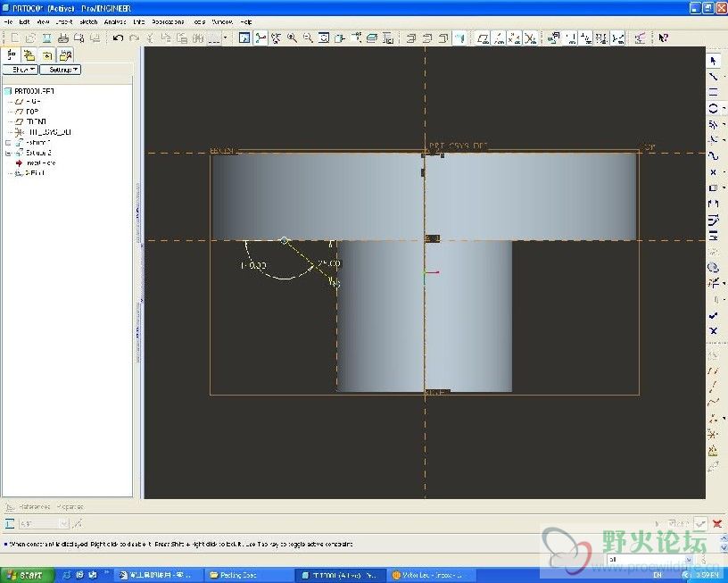This screenshot has height=583, width=728.
Task: Select the Use Edge sketch tool
Action: (x=713, y=188)
